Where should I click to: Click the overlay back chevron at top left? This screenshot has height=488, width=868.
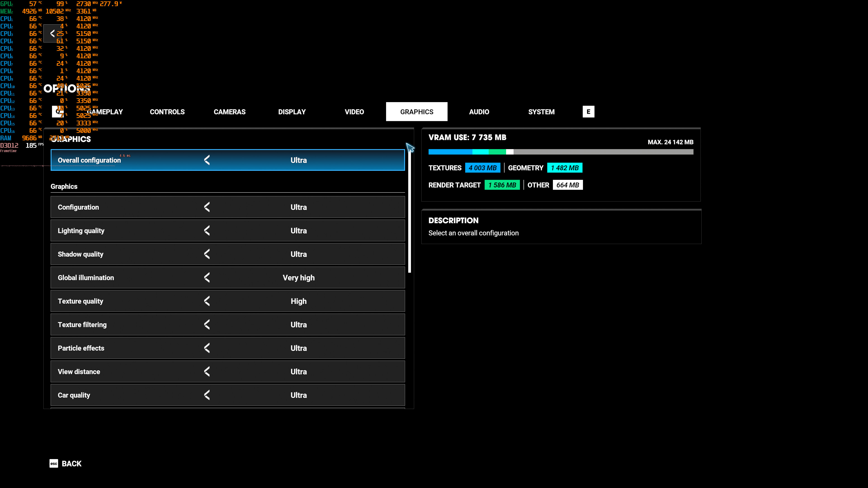[x=52, y=33]
